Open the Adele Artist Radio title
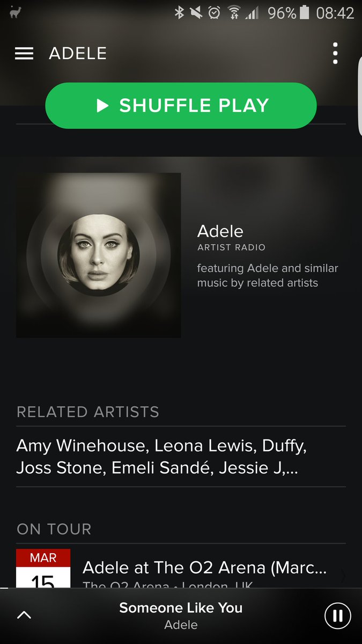Viewport: 362px width, 644px height. pyautogui.click(x=220, y=231)
